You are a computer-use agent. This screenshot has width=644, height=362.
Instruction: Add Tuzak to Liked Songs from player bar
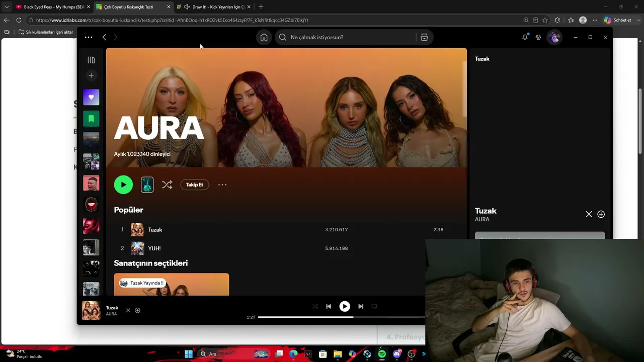click(137, 310)
